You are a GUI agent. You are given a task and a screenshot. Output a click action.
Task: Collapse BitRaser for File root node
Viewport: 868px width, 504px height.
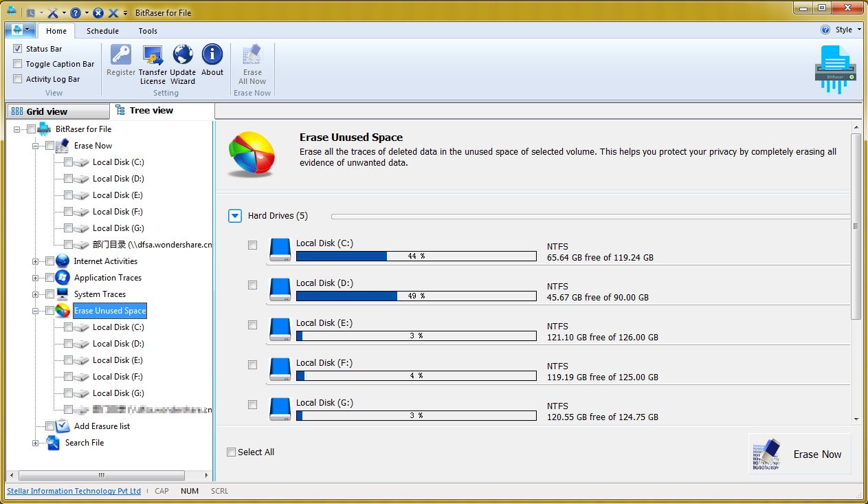(x=17, y=129)
